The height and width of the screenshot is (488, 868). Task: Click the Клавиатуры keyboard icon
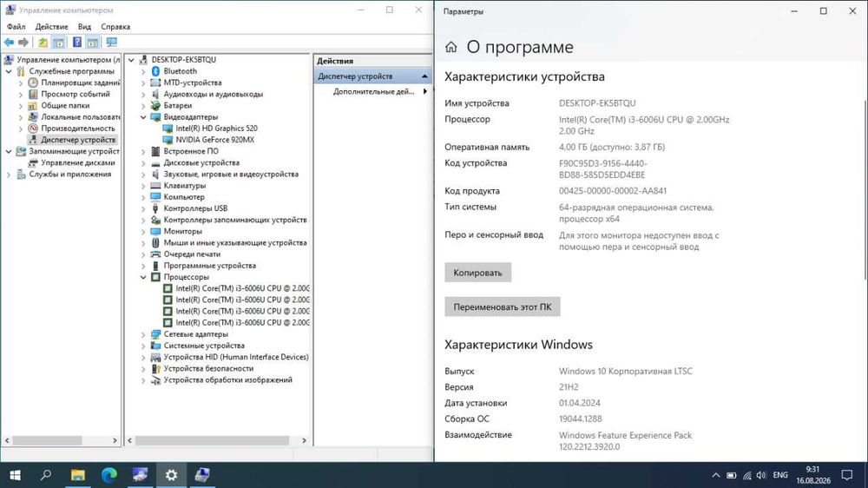tap(155, 186)
